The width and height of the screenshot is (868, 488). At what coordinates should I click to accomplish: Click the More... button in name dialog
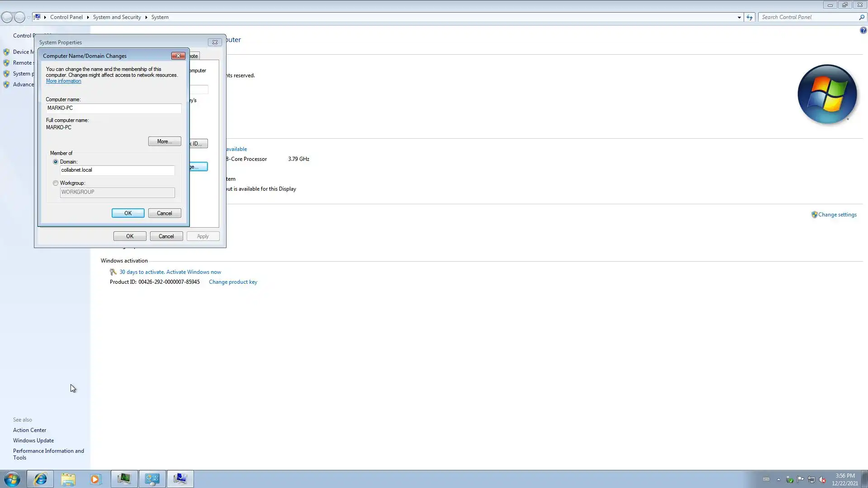click(165, 141)
